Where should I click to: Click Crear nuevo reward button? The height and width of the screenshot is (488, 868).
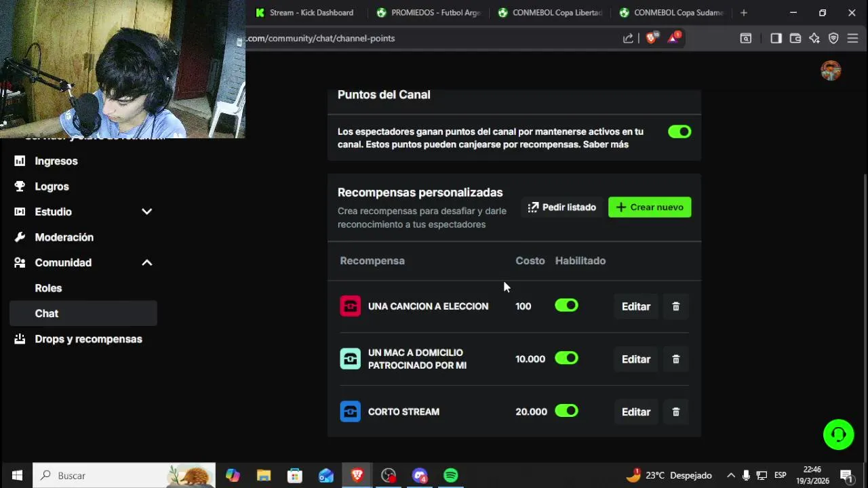tap(650, 207)
